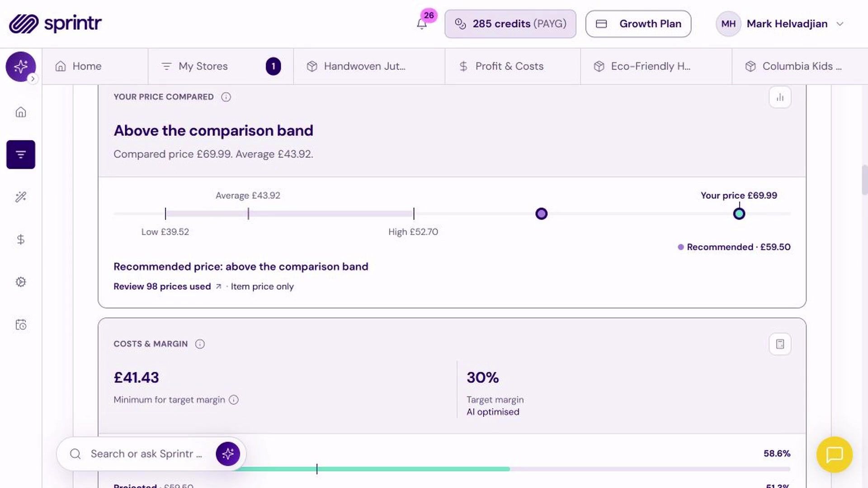This screenshot has width=868, height=488.
Task: Click the recommended price purple marker on band
Action: click(x=541, y=214)
